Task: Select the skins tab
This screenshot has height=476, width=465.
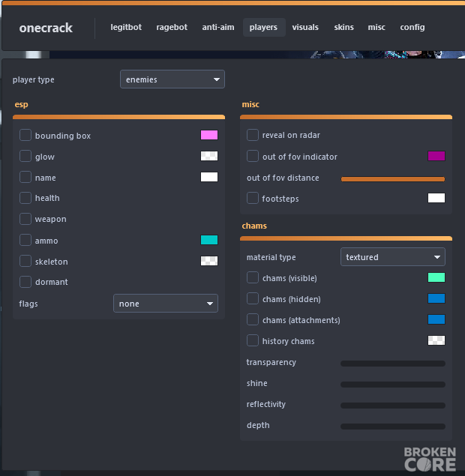Action: (x=343, y=27)
